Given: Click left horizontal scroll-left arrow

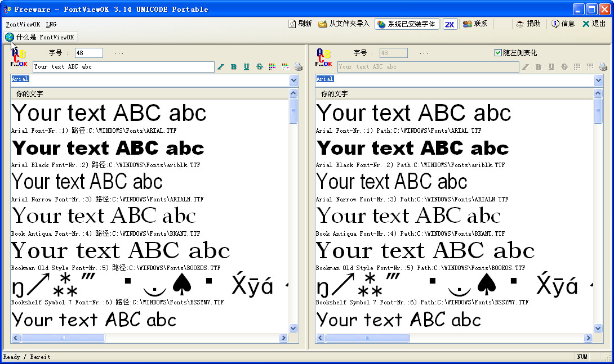Looking at the screenshot, I should click(x=16, y=338).
